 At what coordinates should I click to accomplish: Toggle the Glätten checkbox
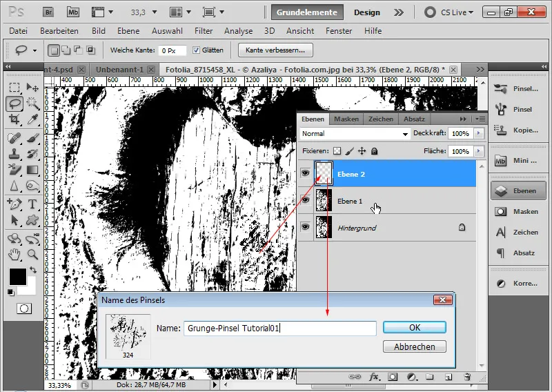[x=197, y=50]
